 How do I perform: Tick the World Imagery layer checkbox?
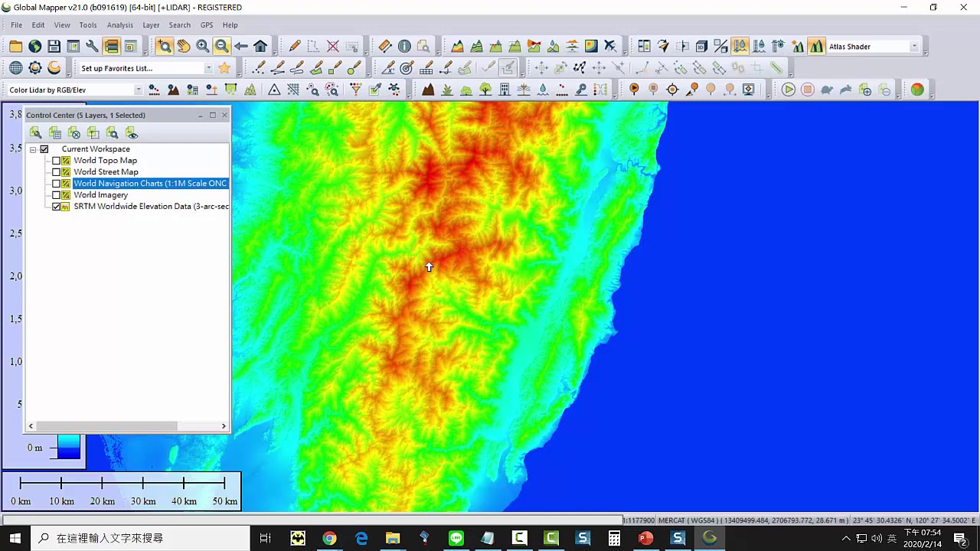click(56, 195)
